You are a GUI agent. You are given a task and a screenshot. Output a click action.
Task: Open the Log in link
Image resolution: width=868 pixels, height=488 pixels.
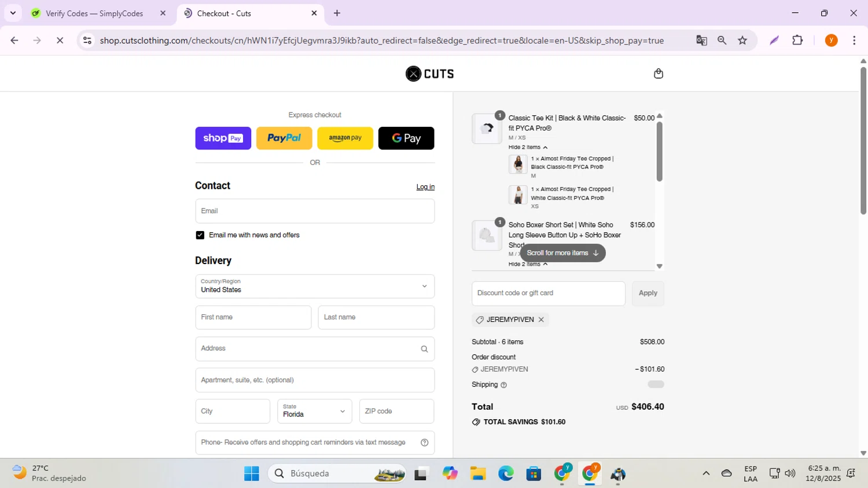(425, 187)
